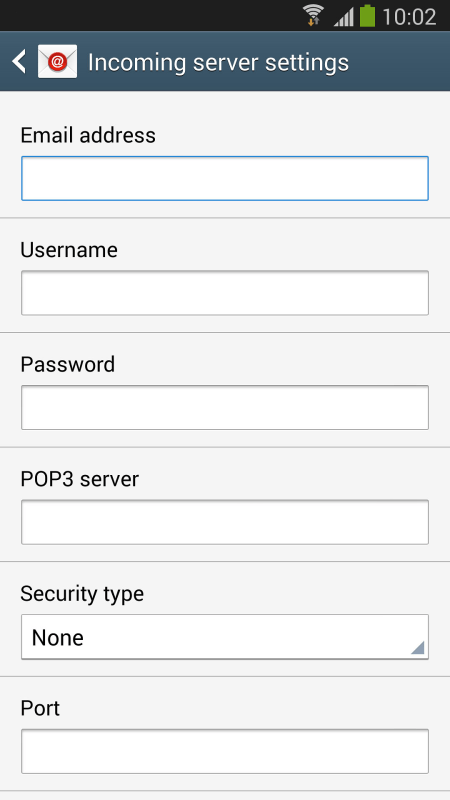Tap the back arrow in header
Viewport: 450px width, 800px height.
(x=19, y=62)
